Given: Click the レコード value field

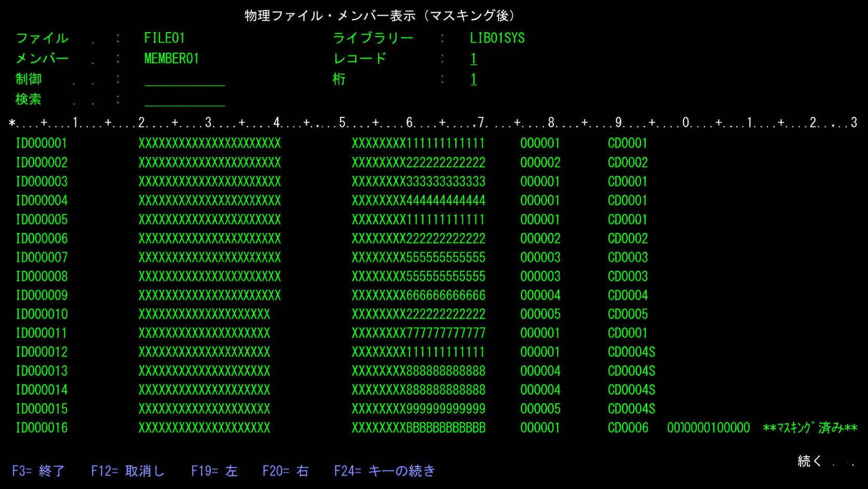Looking at the screenshot, I should (473, 59).
